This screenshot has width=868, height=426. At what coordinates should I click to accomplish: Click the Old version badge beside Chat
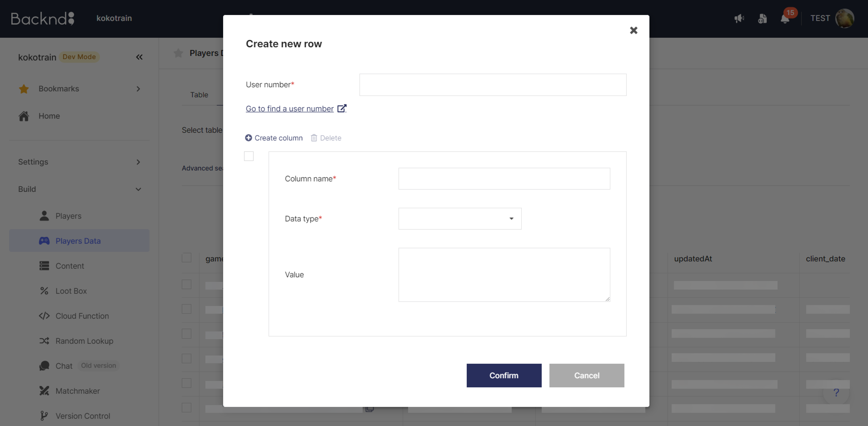click(x=98, y=366)
